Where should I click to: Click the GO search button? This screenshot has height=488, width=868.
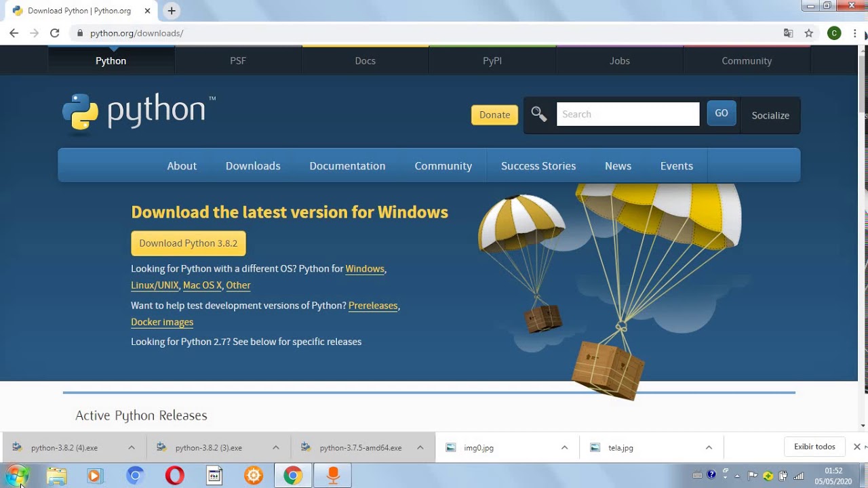722,113
